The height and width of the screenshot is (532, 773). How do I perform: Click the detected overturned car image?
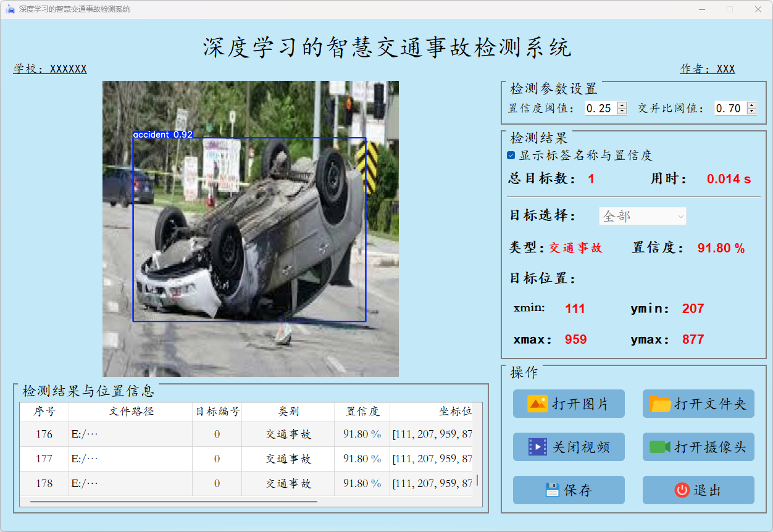250,229
